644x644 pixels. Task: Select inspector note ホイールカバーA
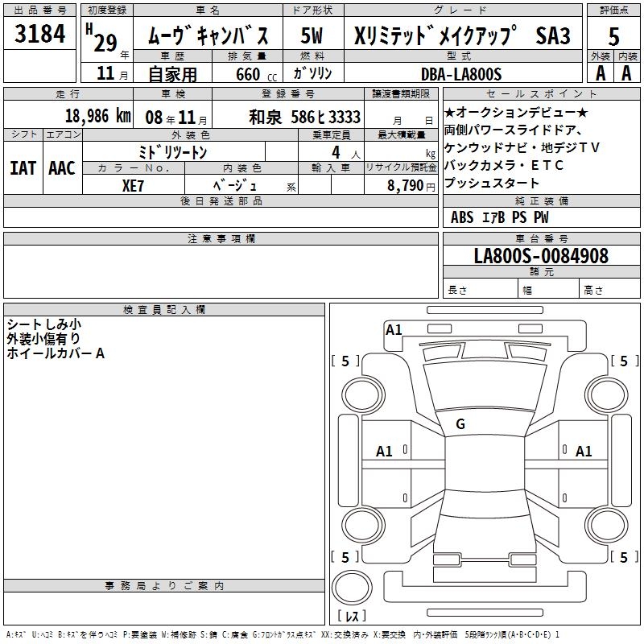coord(56,353)
